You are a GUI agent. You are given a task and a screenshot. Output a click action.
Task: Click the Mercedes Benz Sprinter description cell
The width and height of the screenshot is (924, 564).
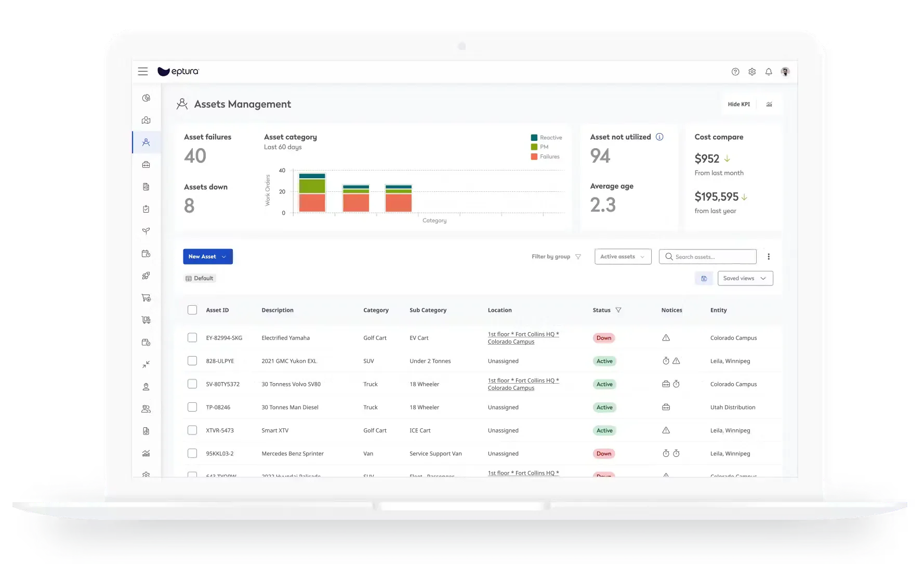(293, 453)
